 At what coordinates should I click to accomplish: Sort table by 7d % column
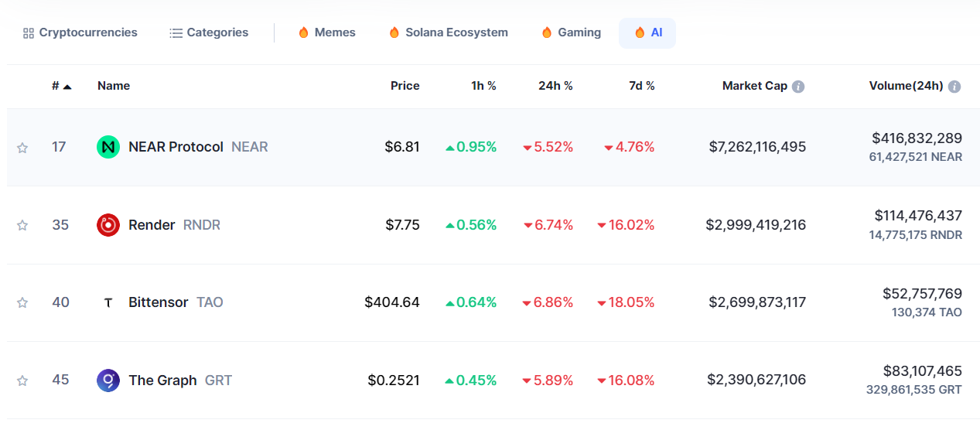click(x=642, y=86)
